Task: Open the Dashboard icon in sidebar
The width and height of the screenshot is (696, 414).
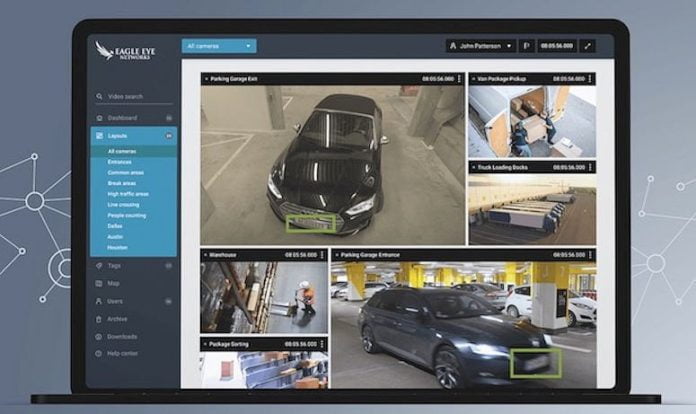Action: coord(98,117)
